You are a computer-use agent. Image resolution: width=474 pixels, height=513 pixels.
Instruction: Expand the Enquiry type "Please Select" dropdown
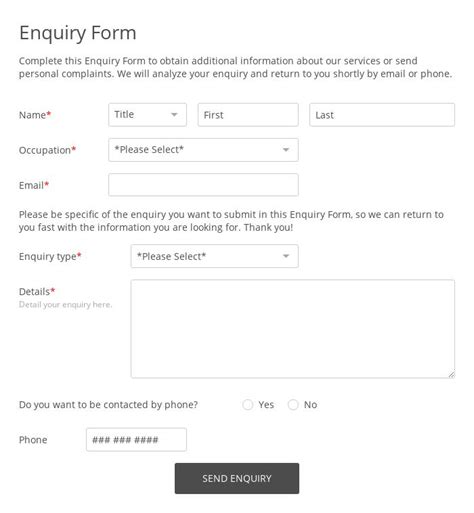click(x=215, y=256)
